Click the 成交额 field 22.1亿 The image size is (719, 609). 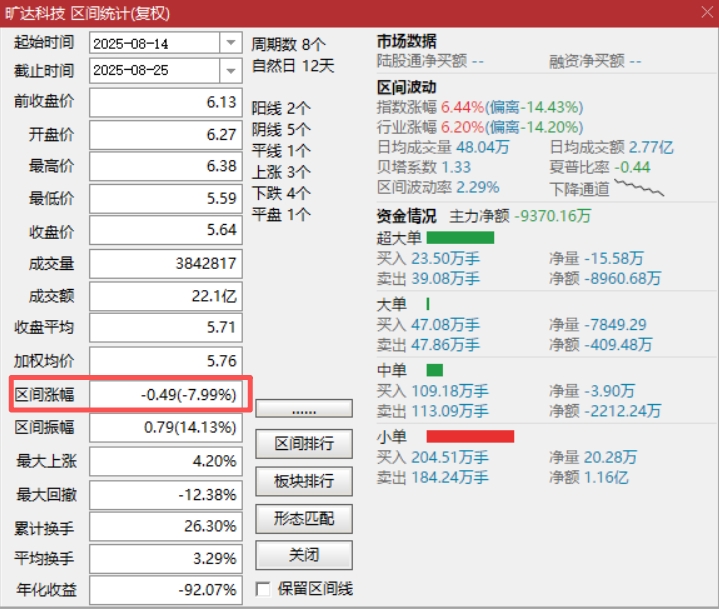[166, 297]
